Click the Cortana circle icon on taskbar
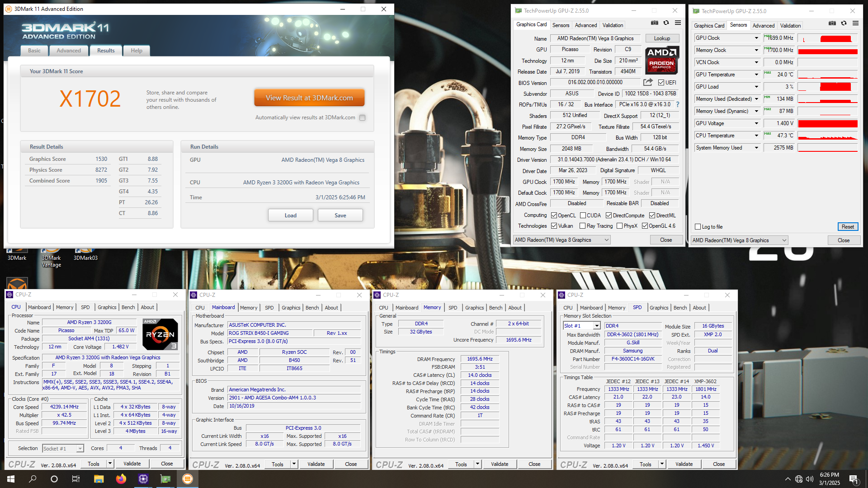The width and height of the screenshot is (868, 488). 54,479
